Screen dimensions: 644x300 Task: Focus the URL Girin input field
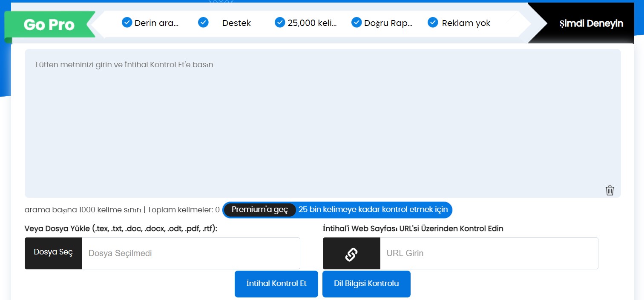point(489,254)
